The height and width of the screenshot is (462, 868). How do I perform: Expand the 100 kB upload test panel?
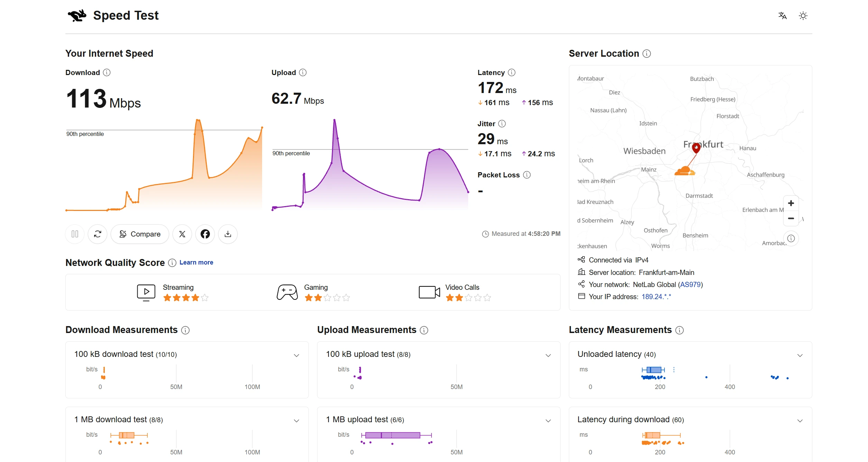pos(548,355)
